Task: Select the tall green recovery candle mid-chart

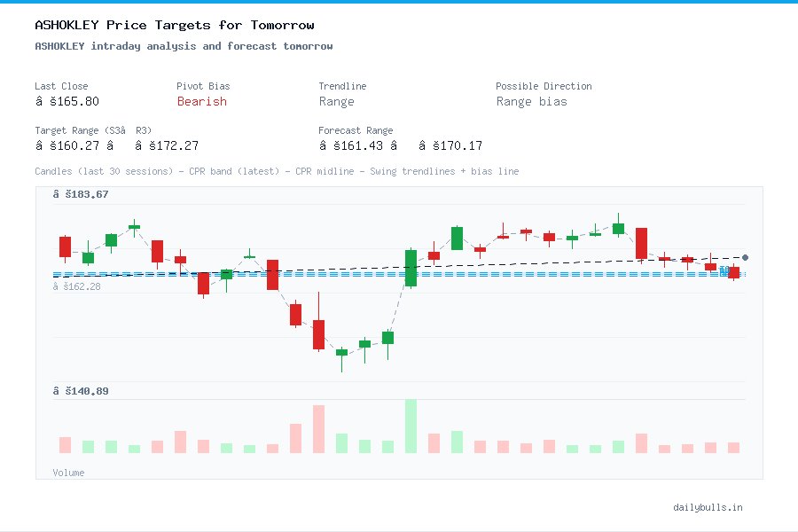Action: pos(410,269)
